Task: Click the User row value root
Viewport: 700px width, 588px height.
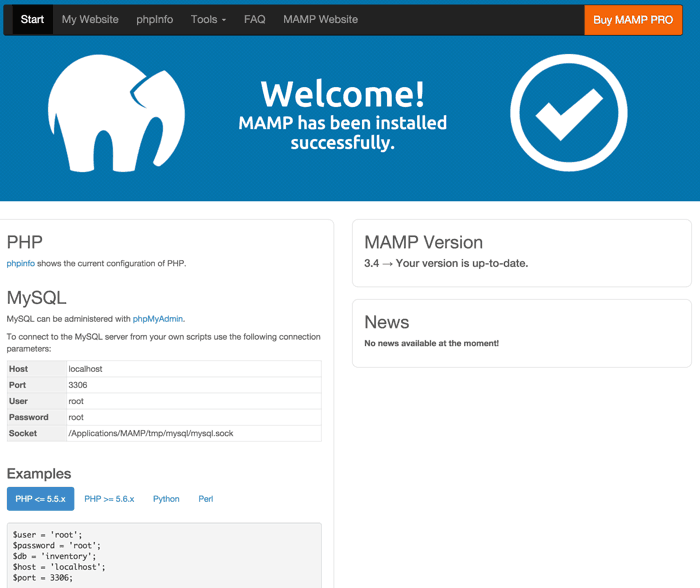Action: 76,401
